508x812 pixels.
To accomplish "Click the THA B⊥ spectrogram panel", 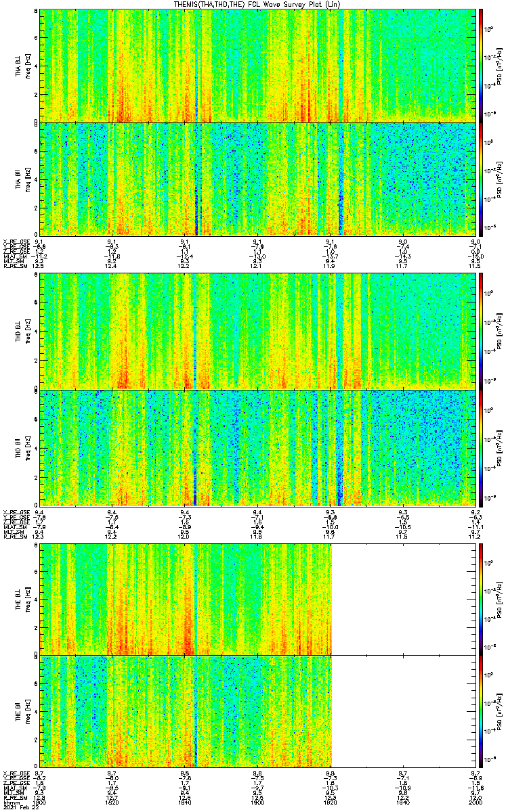I will tap(257, 66).
